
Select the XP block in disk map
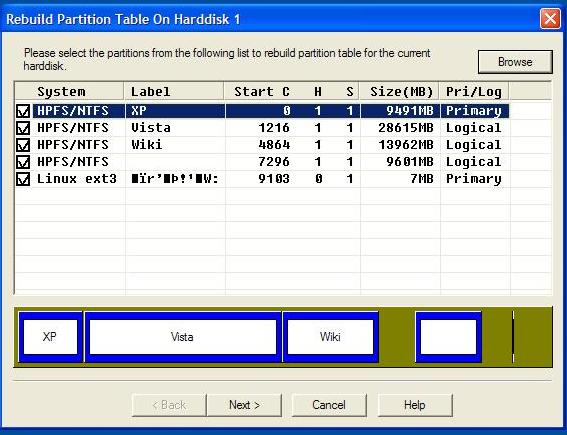pyautogui.click(x=51, y=337)
